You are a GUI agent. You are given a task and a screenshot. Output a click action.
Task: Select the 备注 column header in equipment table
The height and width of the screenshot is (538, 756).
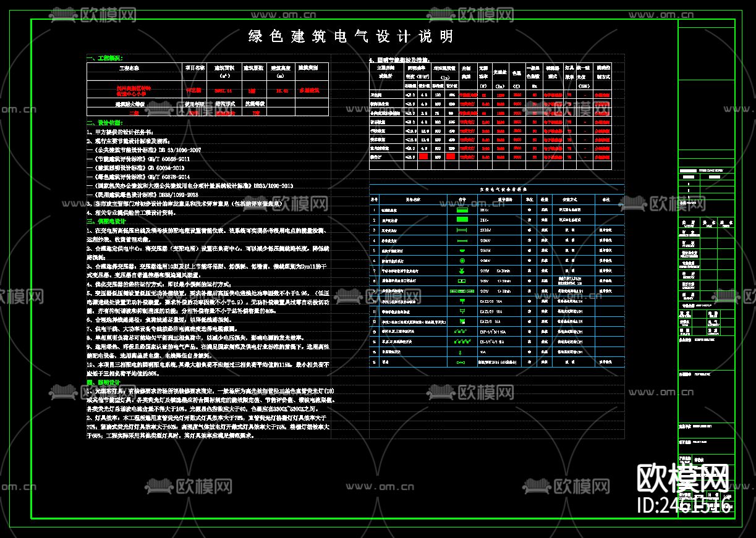606,200
